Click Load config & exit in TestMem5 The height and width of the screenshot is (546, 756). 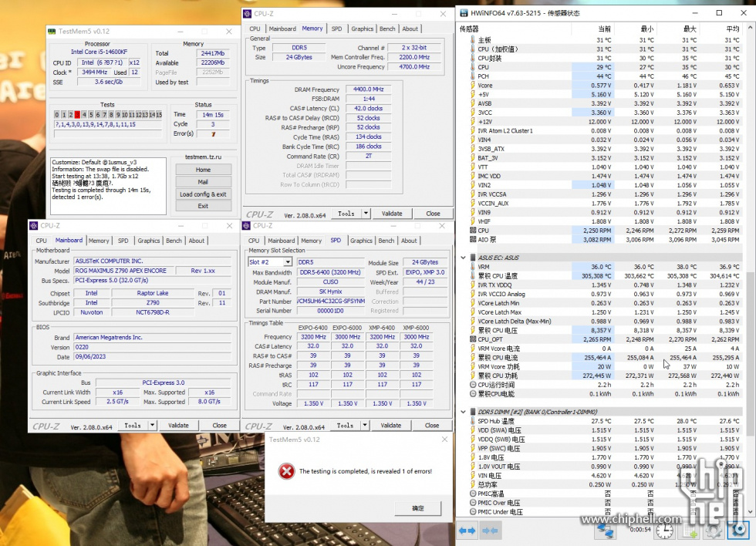(x=203, y=194)
